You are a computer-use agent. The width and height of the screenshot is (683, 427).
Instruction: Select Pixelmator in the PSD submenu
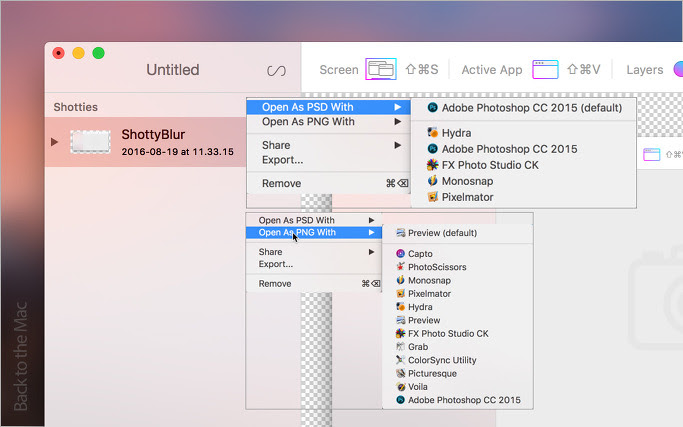click(x=524, y=197)
